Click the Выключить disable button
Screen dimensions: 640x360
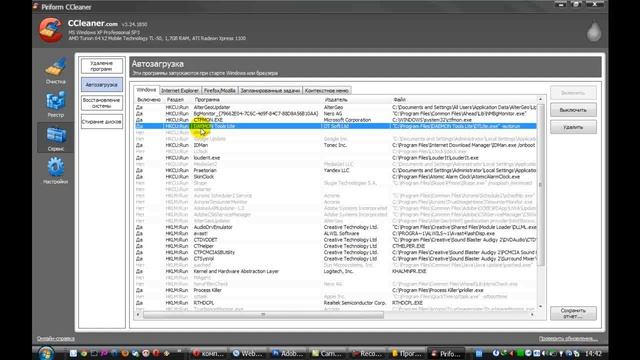(x=573, y=110)
